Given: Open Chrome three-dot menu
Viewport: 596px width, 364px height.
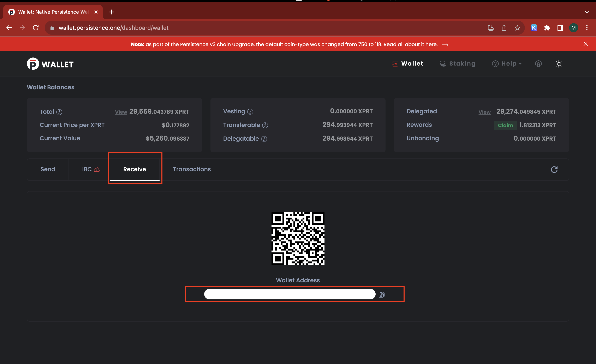Looking at the screenshot, I should [586, 28].
